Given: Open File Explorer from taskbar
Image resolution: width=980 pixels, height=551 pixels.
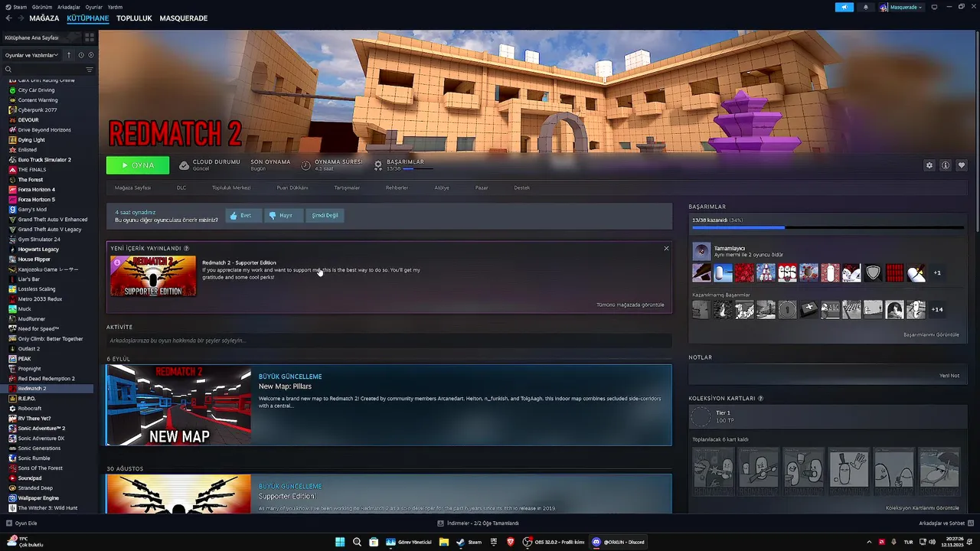Looking at the screenshot, I should [443, 542].
